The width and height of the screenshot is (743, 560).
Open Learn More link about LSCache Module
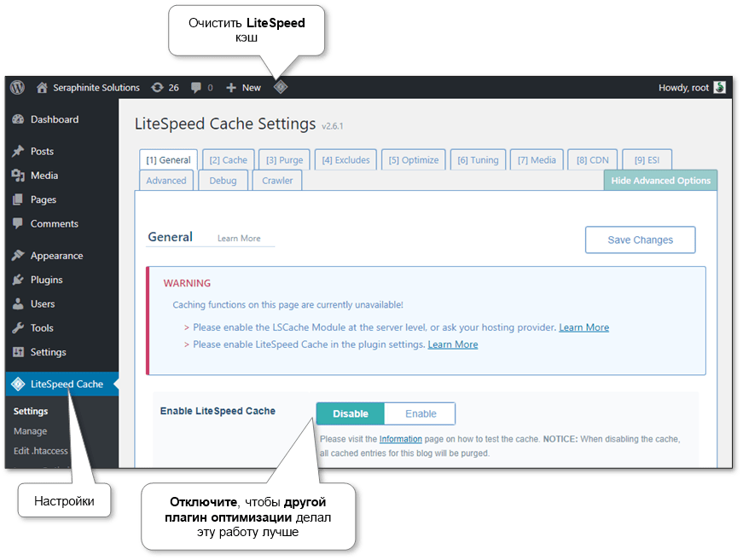(583, 327)
